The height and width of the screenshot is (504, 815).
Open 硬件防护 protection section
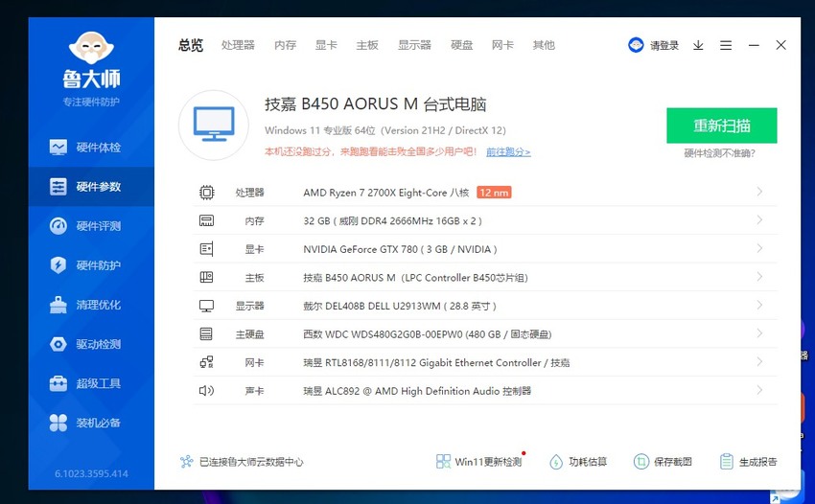click(x=91, y=265)
